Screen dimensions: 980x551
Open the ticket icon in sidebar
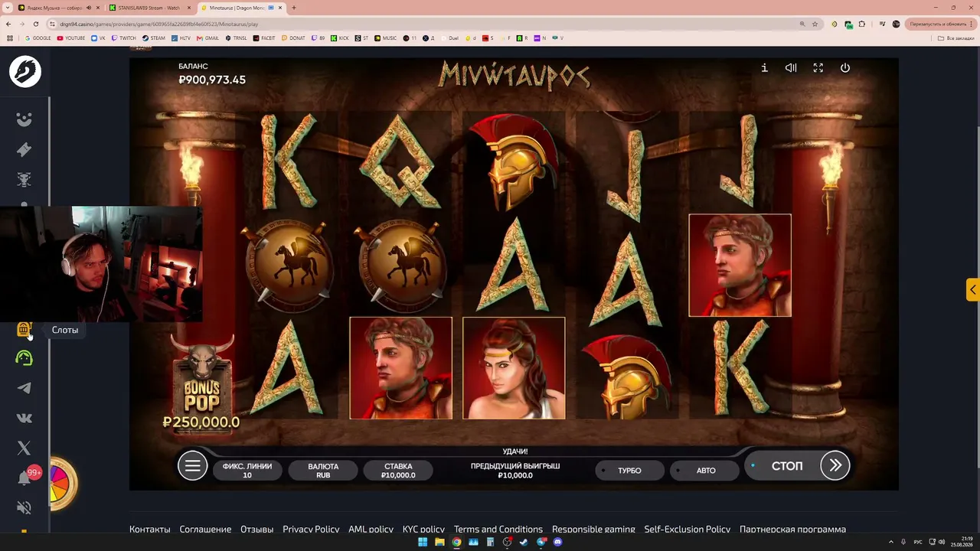coord(24,149)
